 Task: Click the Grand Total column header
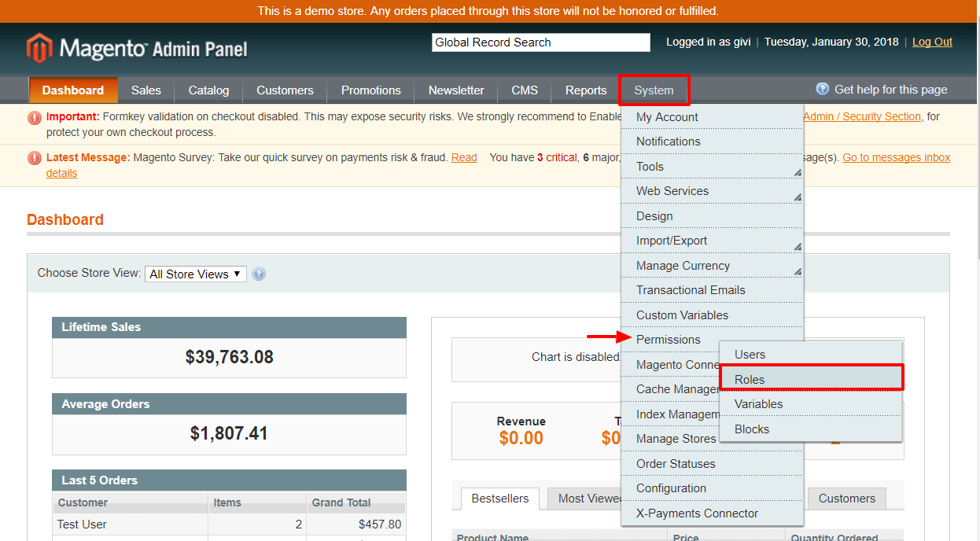(356, 502)
